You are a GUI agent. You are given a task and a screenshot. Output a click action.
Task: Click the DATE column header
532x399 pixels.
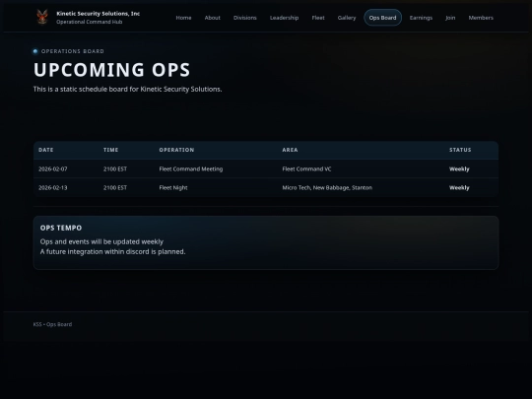point(46,150)
